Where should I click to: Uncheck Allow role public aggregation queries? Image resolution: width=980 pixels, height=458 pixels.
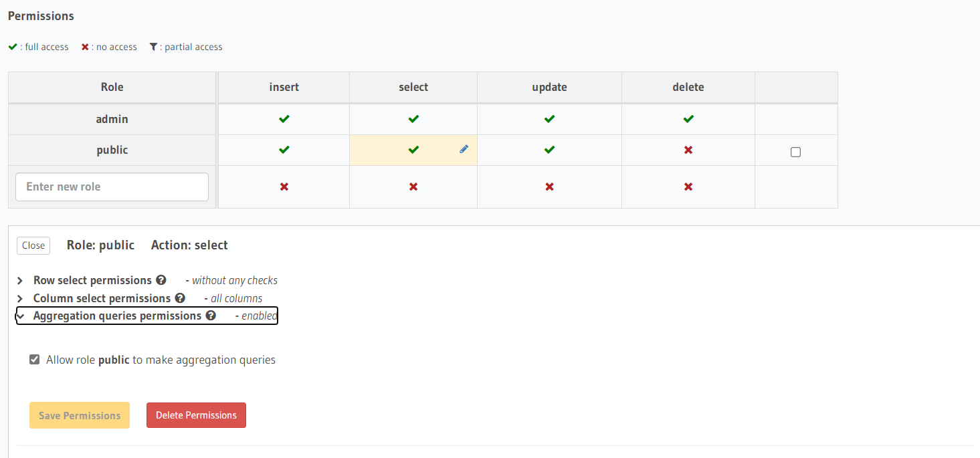[35, 360]
